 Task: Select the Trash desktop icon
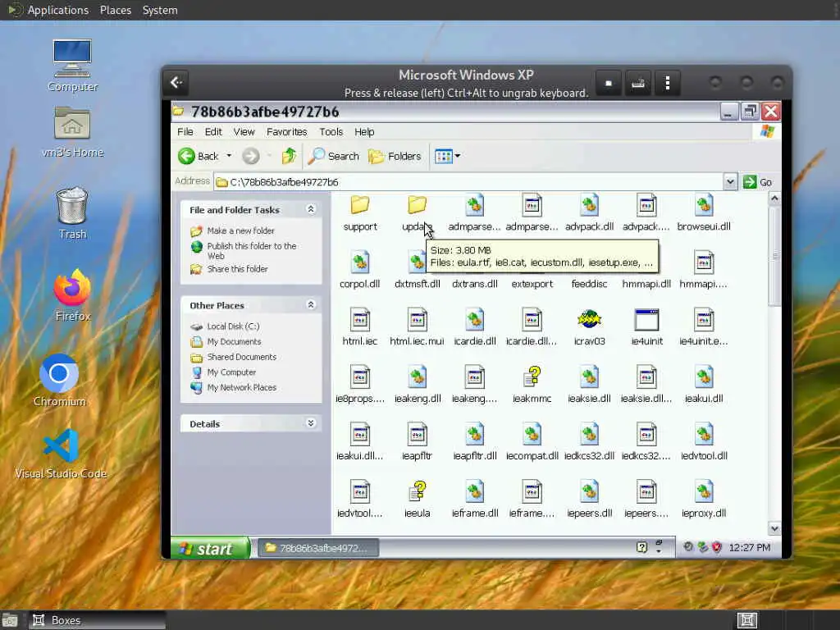click(x=72, y=213)
